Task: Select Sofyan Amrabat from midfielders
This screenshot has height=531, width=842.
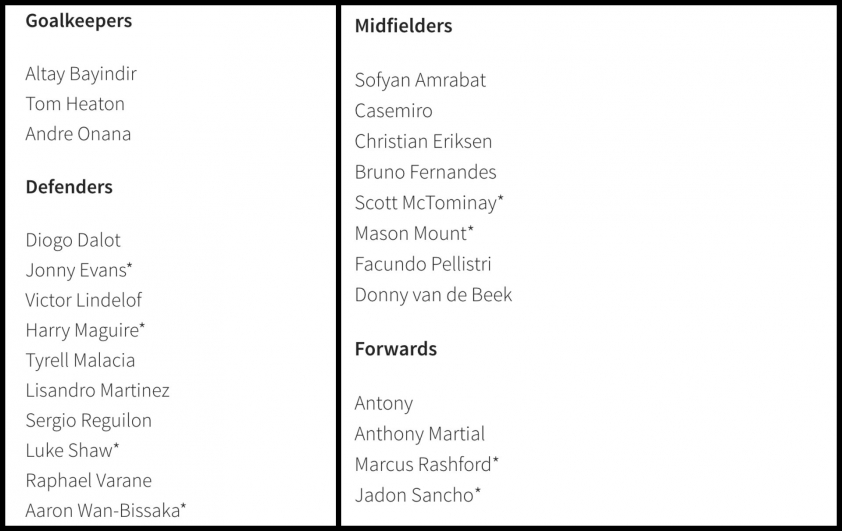Action: point(420,81)
